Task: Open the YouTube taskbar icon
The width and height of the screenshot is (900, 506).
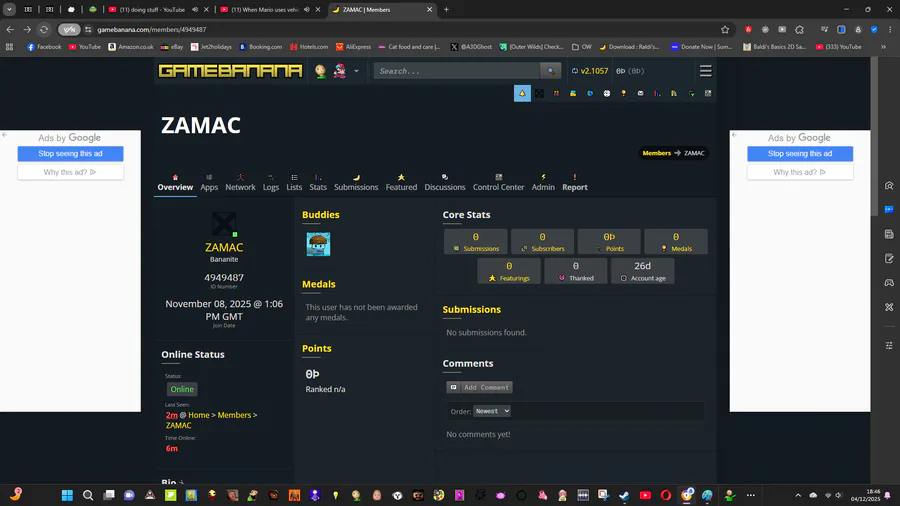Action: point(645,495)
